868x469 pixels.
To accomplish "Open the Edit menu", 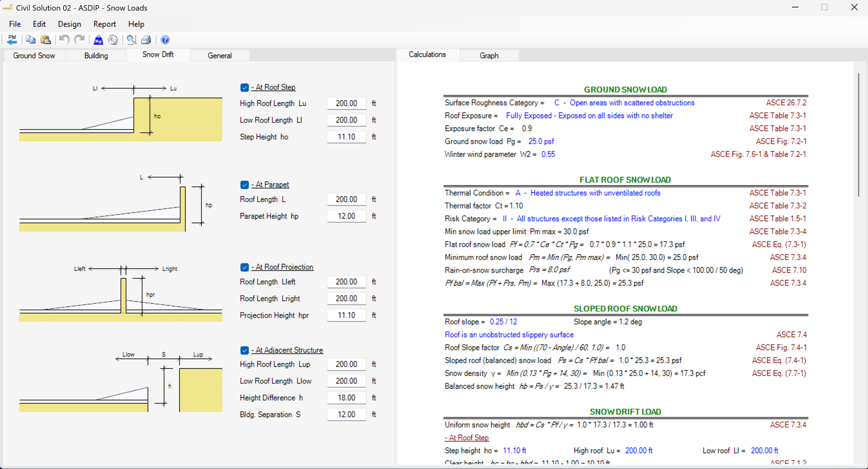I will pos(39,24).
